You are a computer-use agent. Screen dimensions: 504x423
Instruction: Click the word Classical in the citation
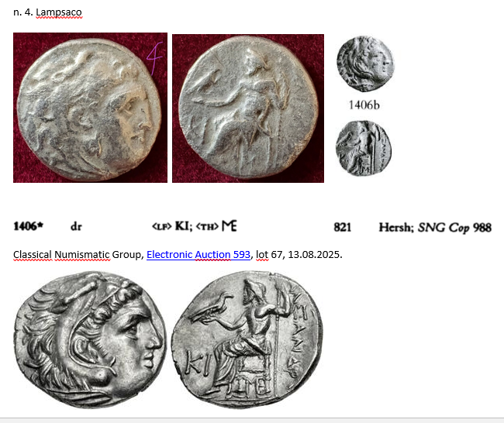coord(32,254)
